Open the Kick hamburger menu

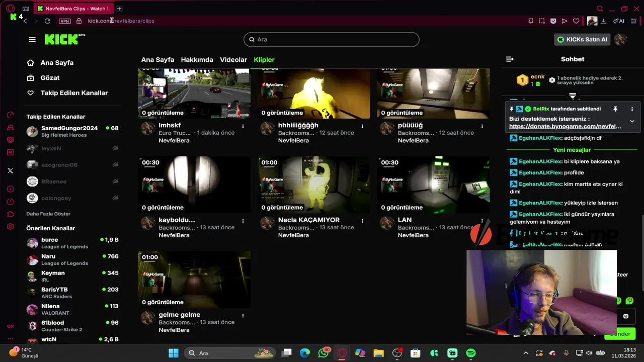(x=32, y=40)
